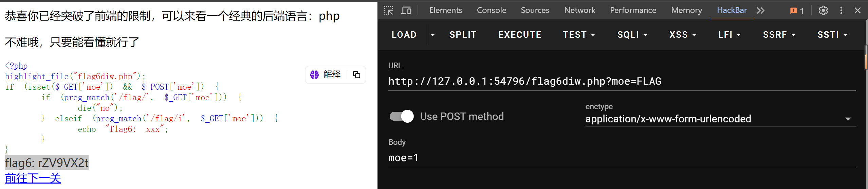
Task: Follow the 前往下一关 link
Action: [33, 178]
